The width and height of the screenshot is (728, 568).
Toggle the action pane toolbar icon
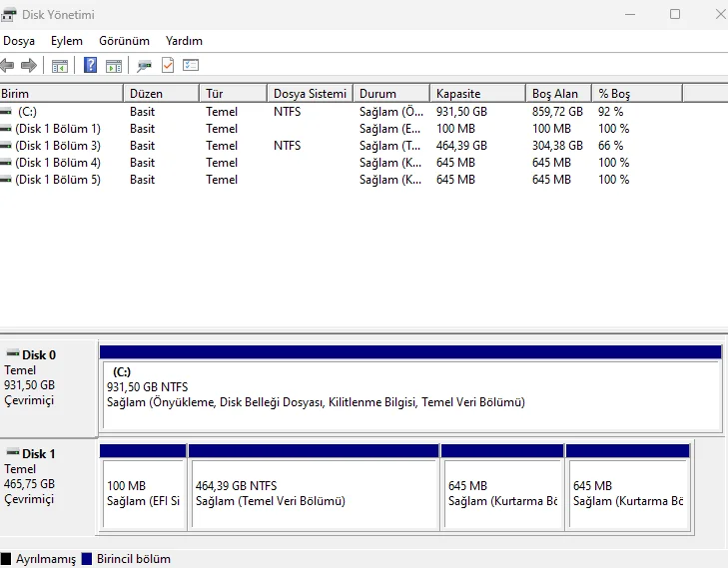[x=114, y=66]
